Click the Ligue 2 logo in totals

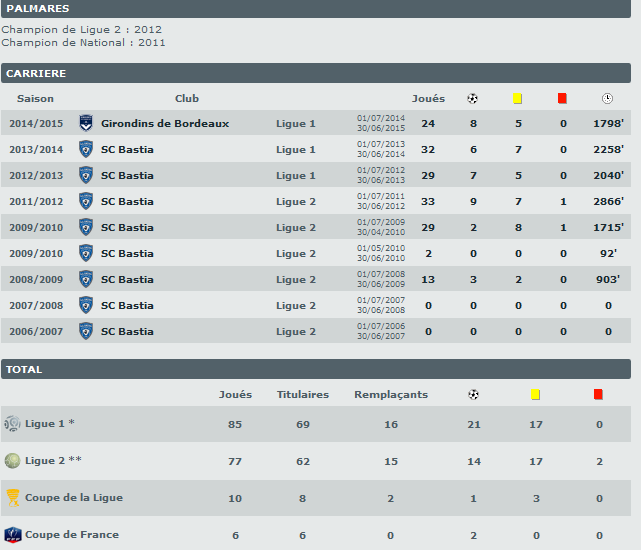coord(12,460)
